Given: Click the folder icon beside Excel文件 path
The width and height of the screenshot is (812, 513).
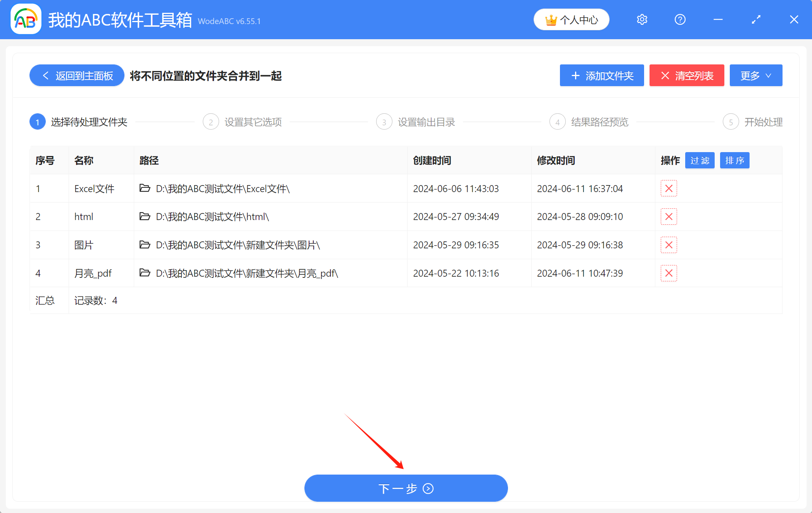Looking at the screenshot, I should 144,189.
